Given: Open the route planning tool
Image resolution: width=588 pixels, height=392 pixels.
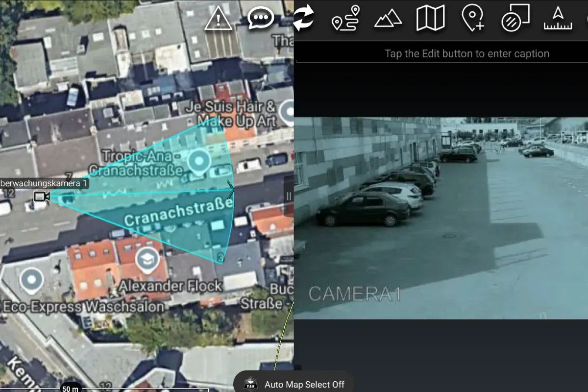Looking at the screenshot, I should click(346, 18).
